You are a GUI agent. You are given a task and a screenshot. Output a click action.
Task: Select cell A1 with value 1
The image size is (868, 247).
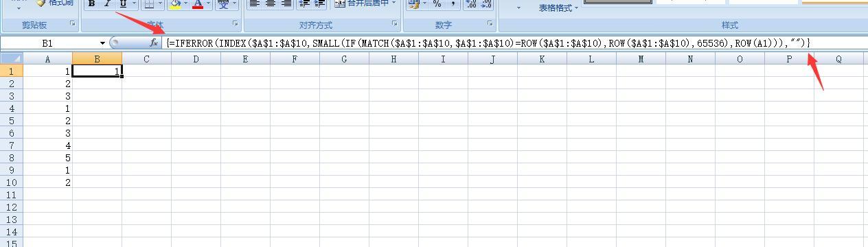(x=47, y=71)
